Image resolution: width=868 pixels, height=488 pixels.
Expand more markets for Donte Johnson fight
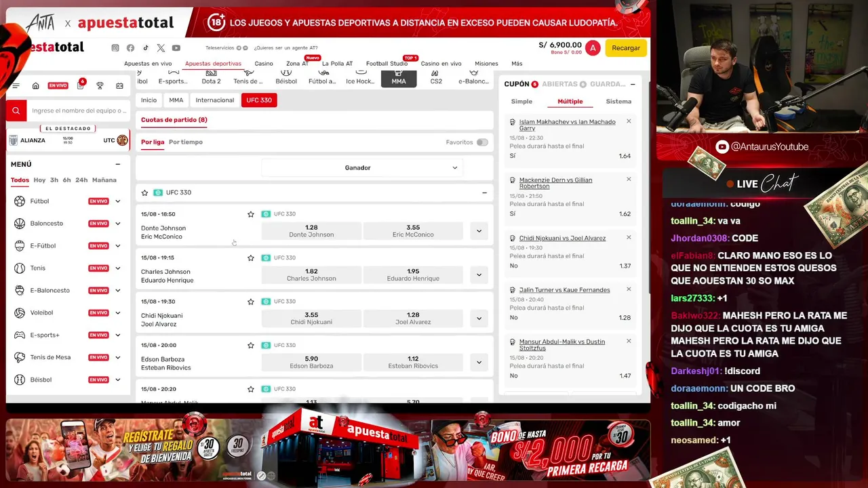pos(479,231)
